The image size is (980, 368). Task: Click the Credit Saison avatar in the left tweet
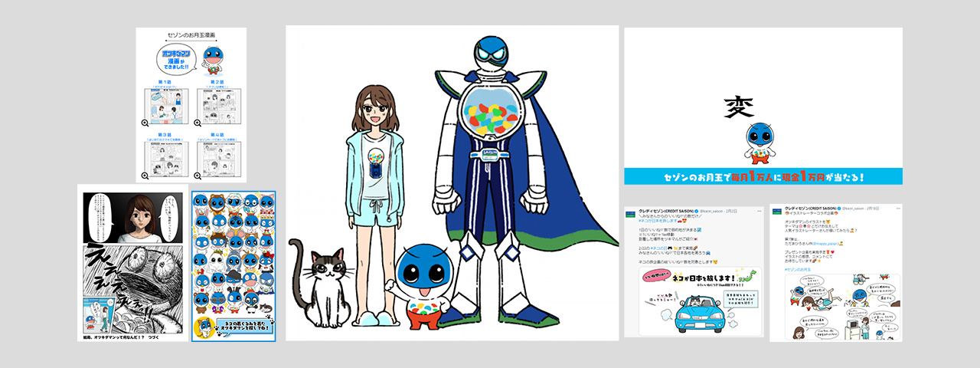click(630, 212)
